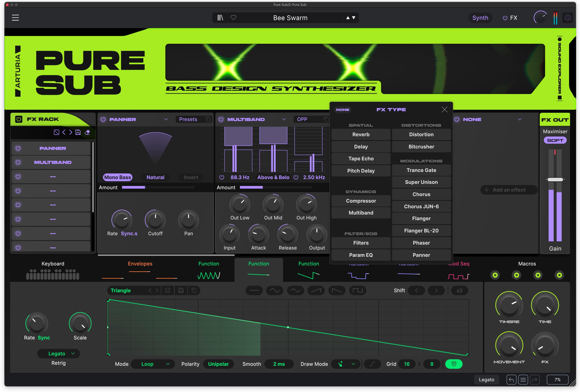Open the Draw Mode dropdown
The image size is (580, 392).
click(345, 364)
